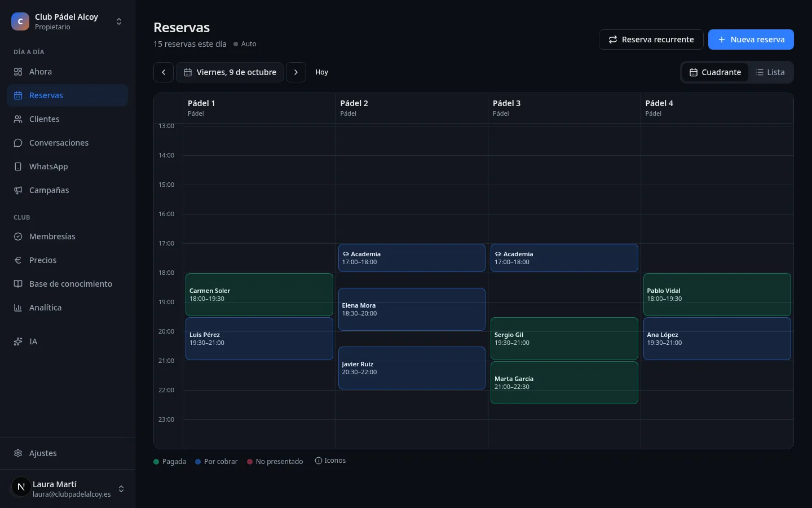
Task: Open Ajustes gear icon
Action: 18,453
